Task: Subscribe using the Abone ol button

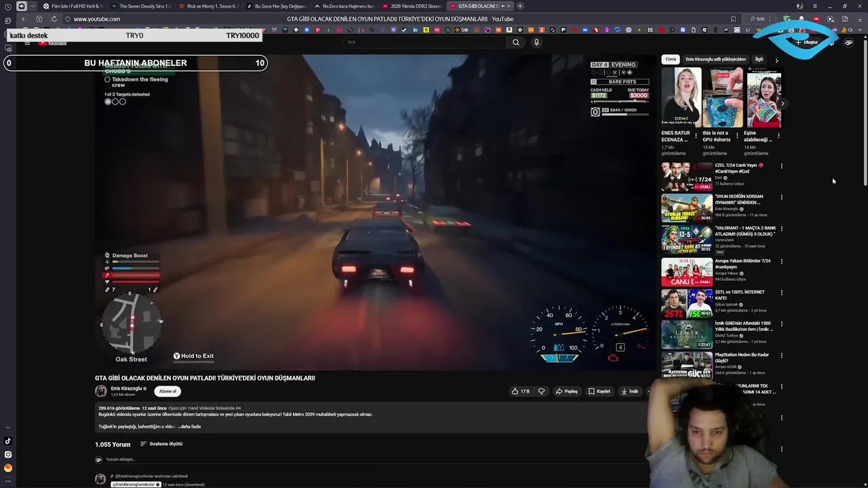Action: pyautogui.click(x=167, y=391)
